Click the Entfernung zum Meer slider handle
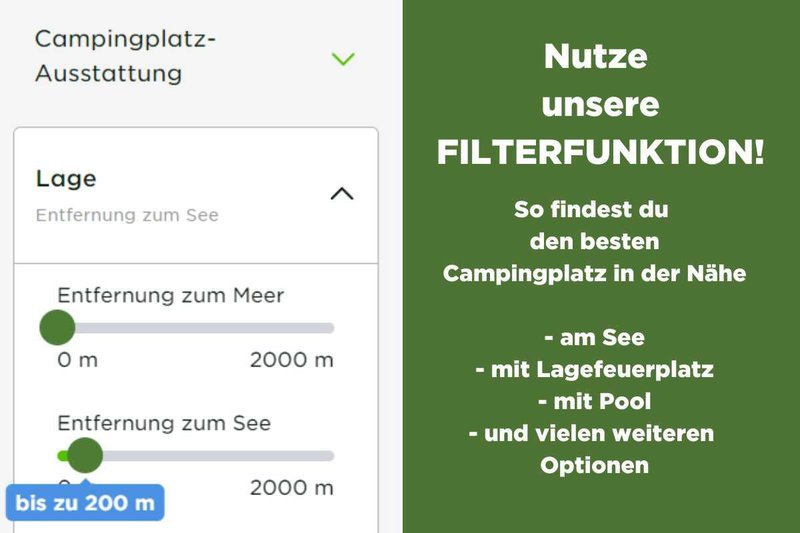Image resolution: width=800 pixels, height=533 pixels. coord(57,327)
